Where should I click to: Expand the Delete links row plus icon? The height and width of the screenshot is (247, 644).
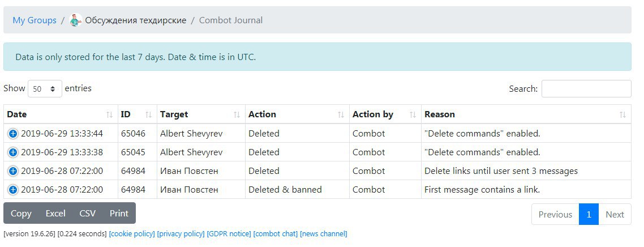[12, 171]
